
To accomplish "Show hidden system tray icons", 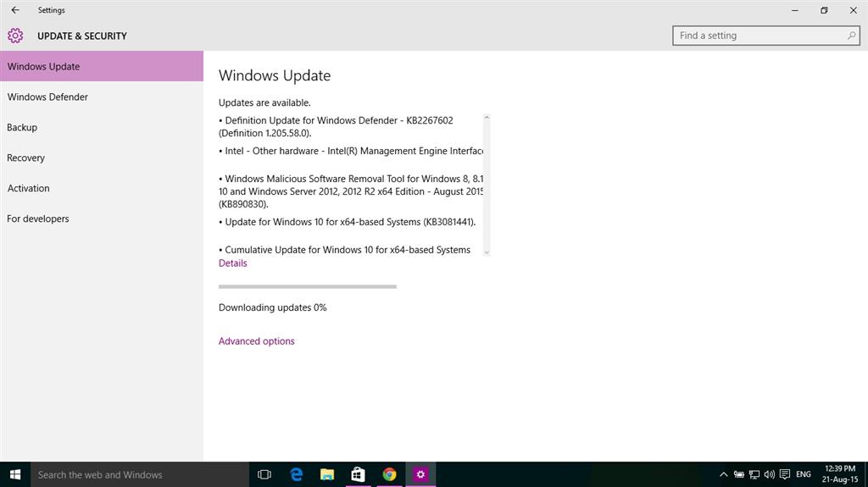I will pos(723,474).
